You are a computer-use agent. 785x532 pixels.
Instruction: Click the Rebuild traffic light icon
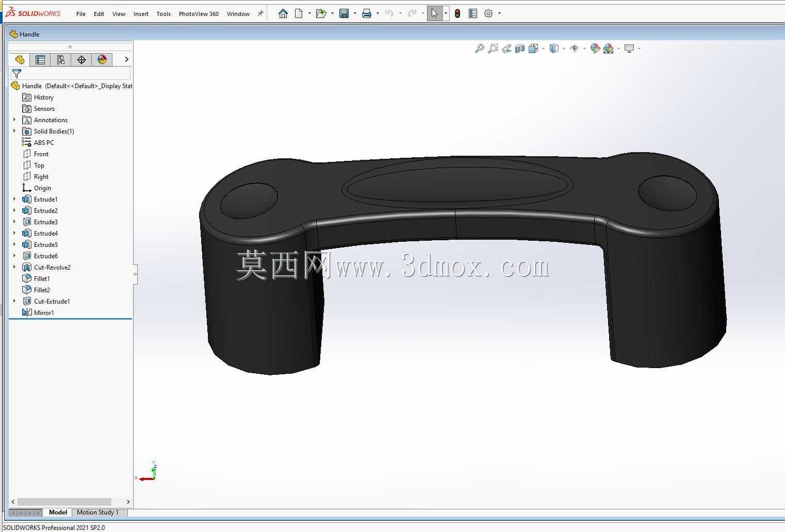457,13
